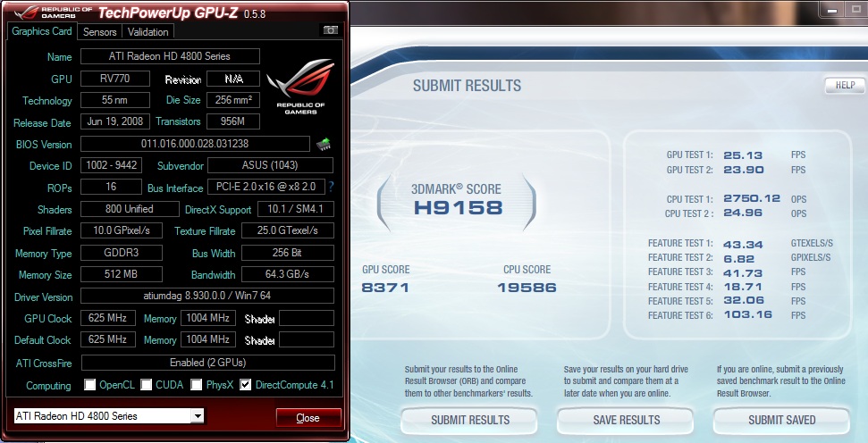The width and height of the screenshot is (868, 443).
Task: Click the CPU TEST 2 value 24.96
Action: point(743,213)
